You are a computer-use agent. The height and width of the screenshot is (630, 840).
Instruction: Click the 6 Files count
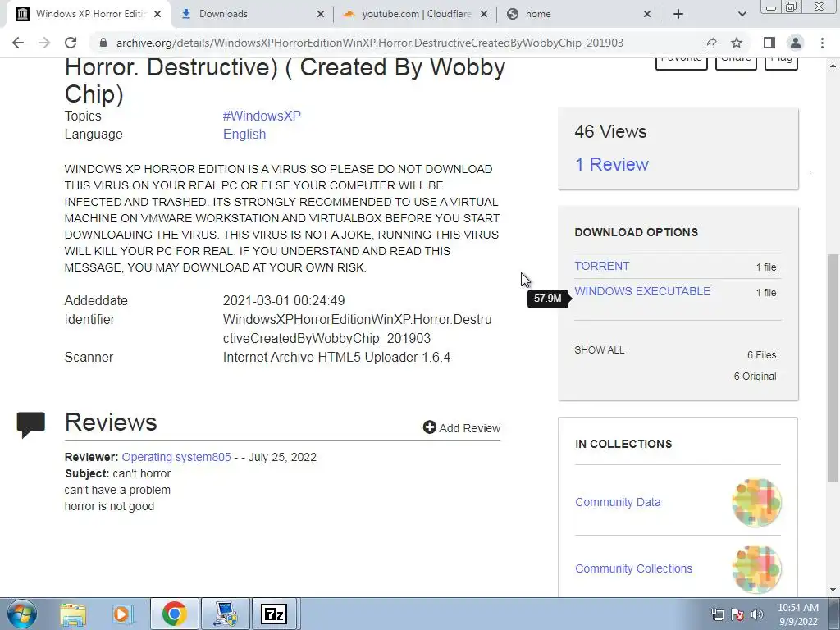pos(762,354)
